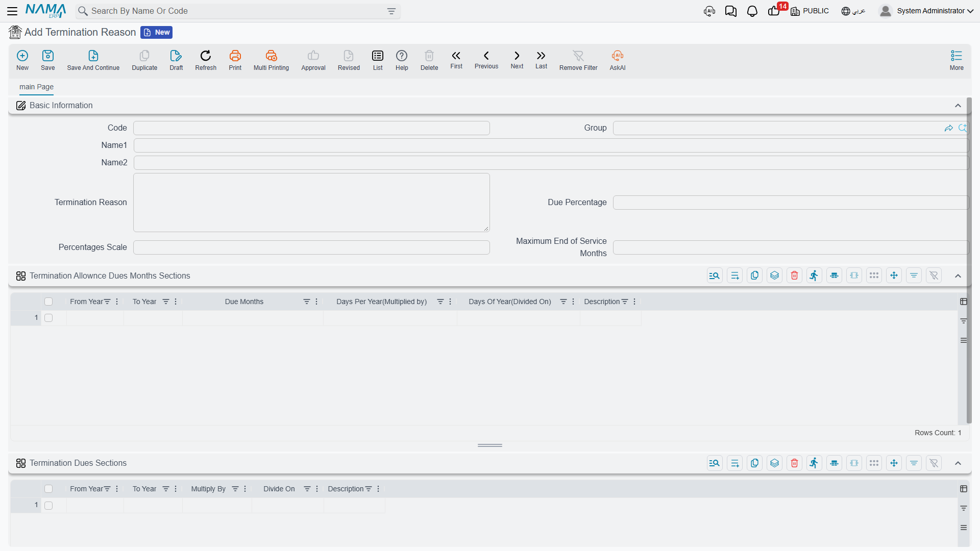Viewport: 980px width, 551px height.
Task: Collapse the Basic Information section
Action: click(x=958, y=106)
